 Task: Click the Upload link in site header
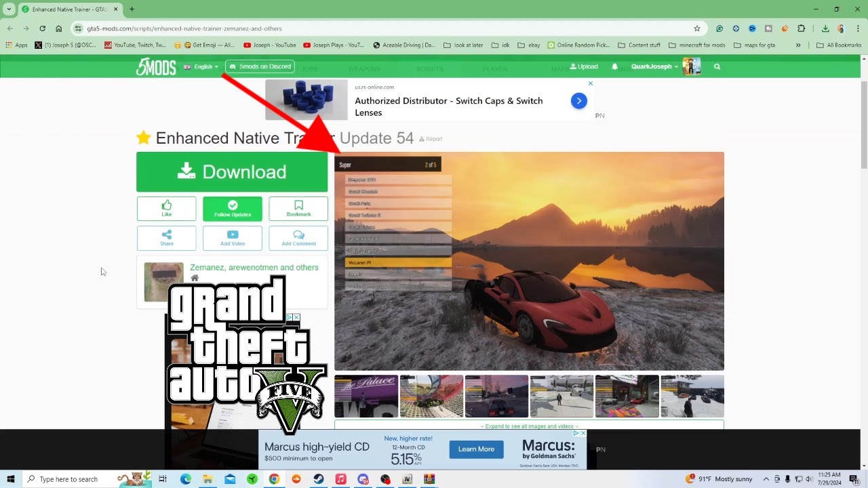[x=584, y=66]
